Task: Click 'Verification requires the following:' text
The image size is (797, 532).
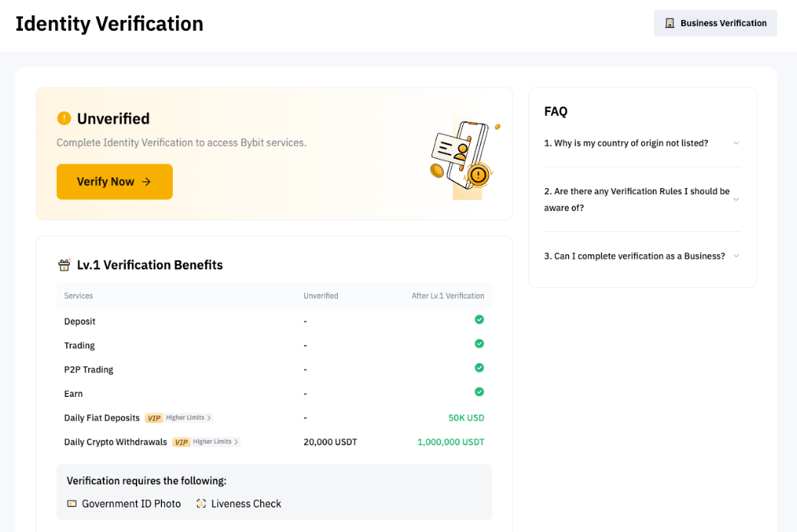Action: (147, 481)
